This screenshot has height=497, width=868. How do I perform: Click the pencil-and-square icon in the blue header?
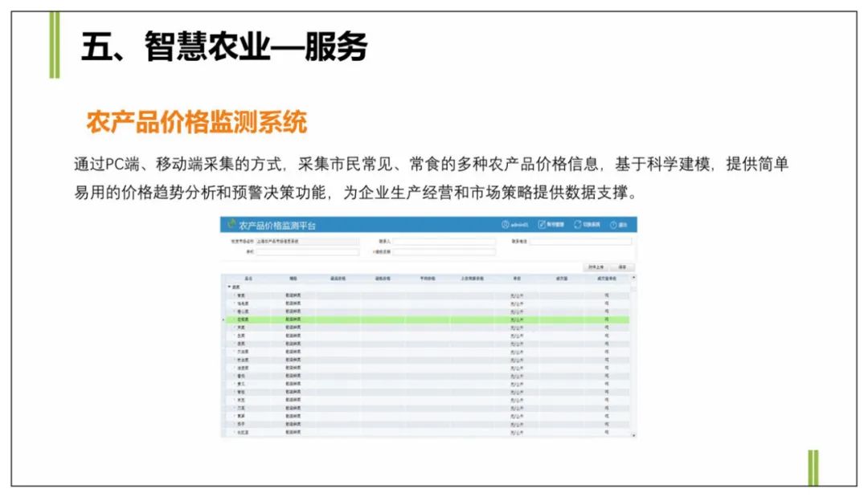coord(542,225)
